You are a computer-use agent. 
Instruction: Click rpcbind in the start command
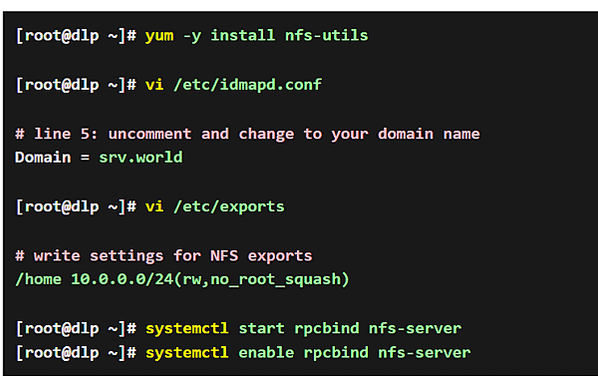(327, 329)
